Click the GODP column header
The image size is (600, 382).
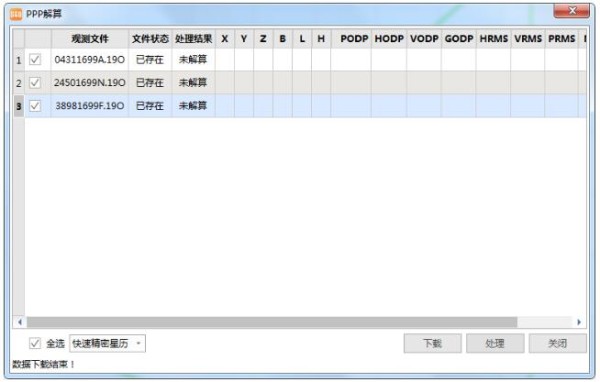459,39
